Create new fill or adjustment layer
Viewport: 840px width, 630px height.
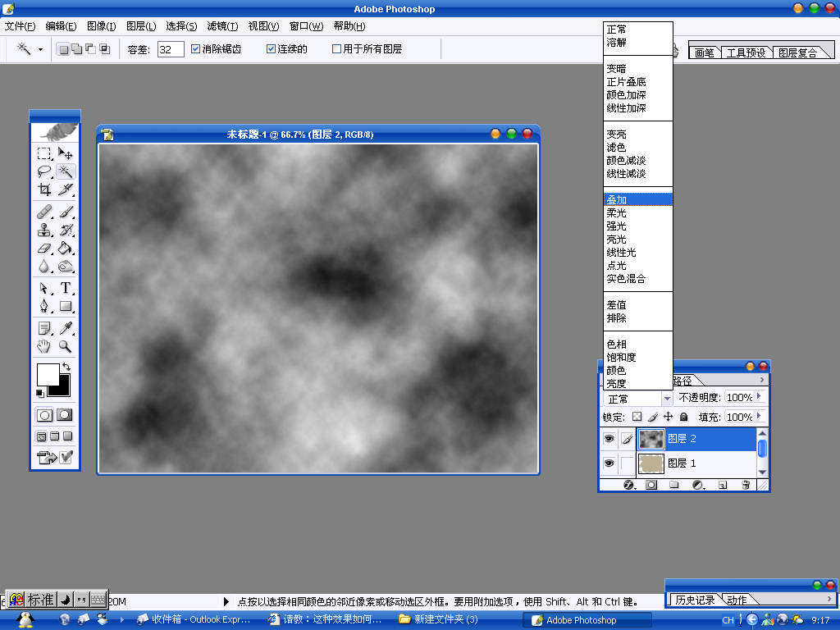pos(697,485)
